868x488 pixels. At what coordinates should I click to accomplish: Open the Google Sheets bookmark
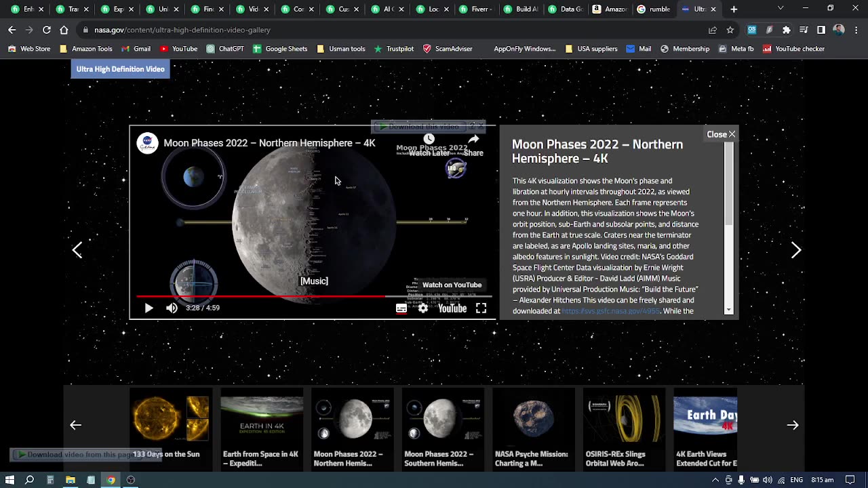280,49
